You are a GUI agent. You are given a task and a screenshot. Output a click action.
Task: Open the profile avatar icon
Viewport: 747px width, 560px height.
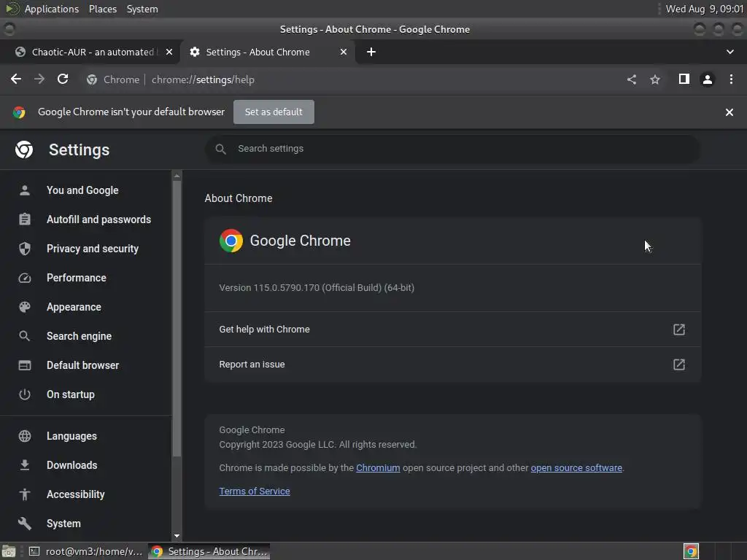point(708,79)
